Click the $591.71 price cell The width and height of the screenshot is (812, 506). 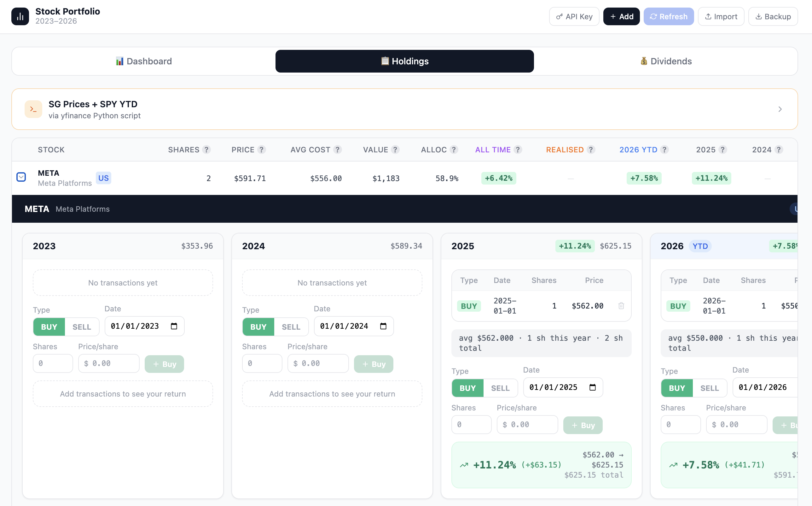coord(250,178)
